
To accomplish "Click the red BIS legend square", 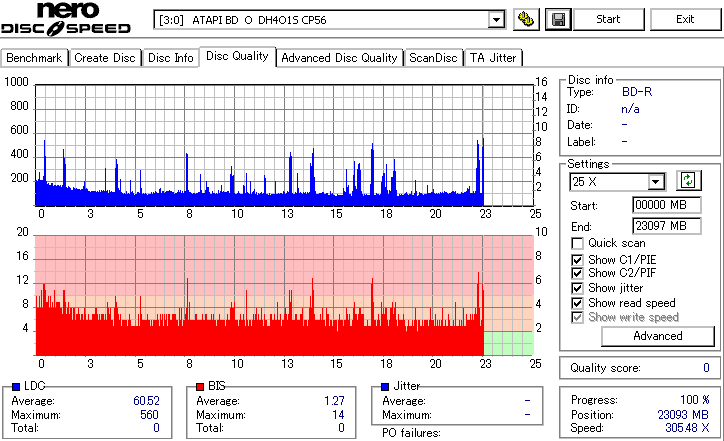I will [x=200, y=387].
